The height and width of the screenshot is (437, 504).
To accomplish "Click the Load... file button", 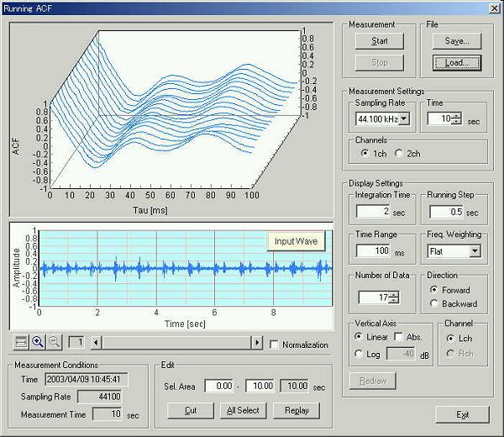I will tap(457, 63).
